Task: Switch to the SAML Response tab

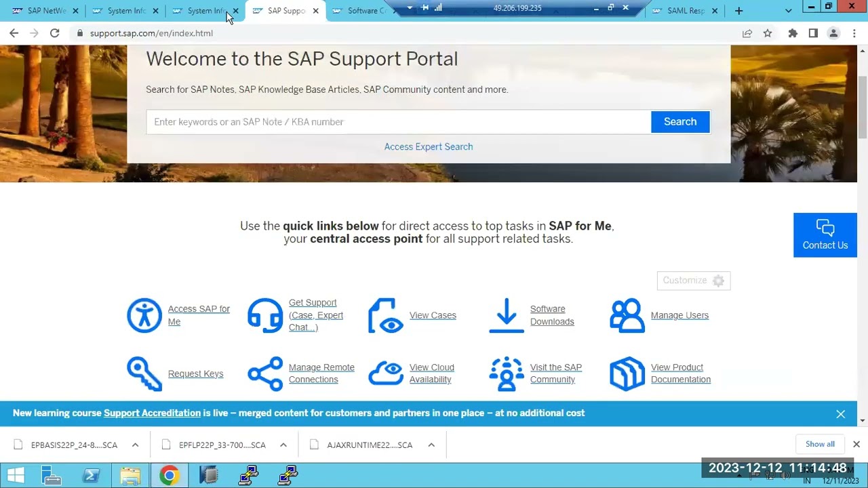Action: click(x=684, y=11)
